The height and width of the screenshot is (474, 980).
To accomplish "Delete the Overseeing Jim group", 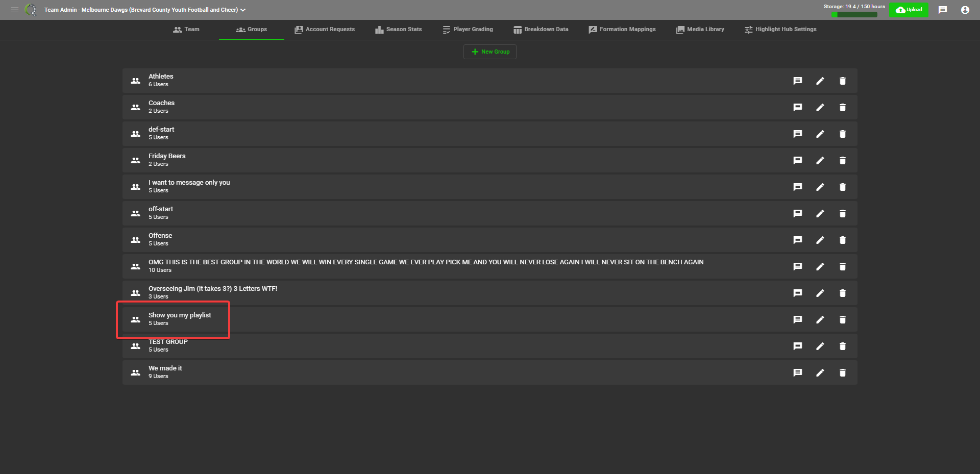I will click(x=843, y=293).
